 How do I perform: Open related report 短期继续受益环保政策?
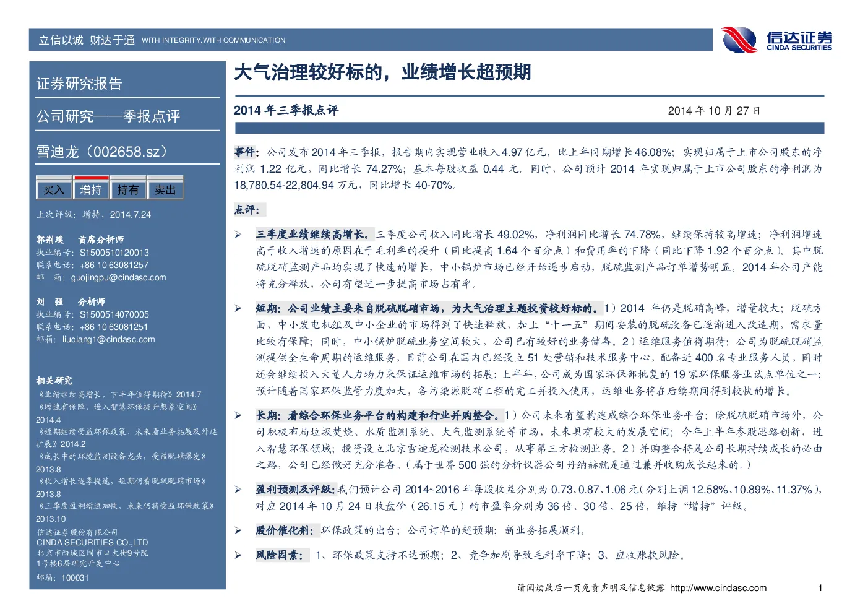126,437
